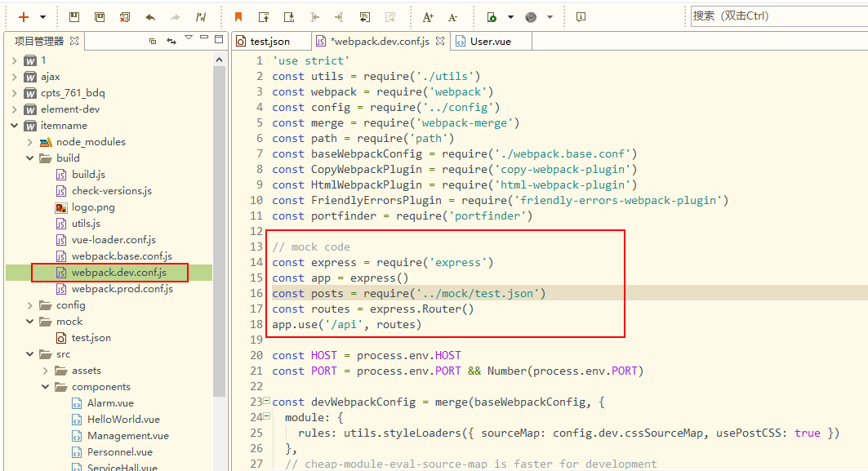This screenshot has height=471, width=868.
Task: Close the webpack.dev.conf.js tab
Action: coord(440,41)
